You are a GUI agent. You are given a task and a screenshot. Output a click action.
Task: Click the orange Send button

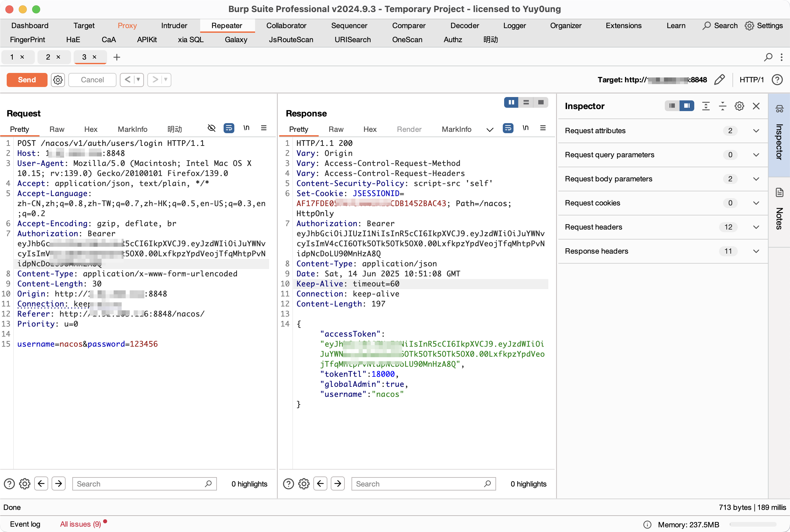tap(27, 80)
